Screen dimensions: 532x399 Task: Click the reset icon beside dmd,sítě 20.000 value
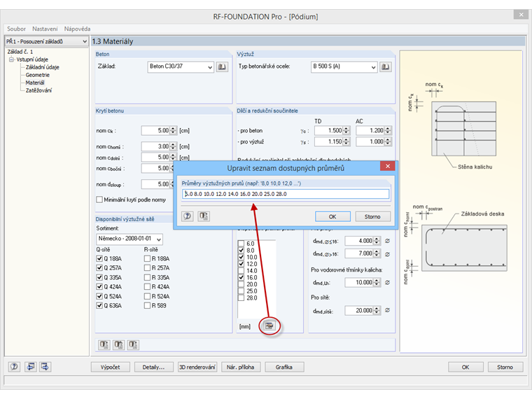pyautogui.click(x=387, y=310)
